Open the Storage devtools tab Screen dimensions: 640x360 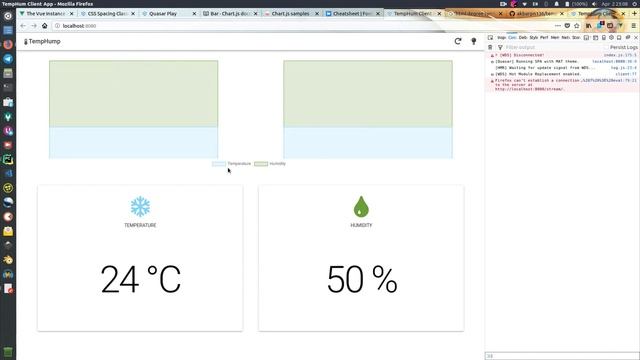tap(576, 38)
